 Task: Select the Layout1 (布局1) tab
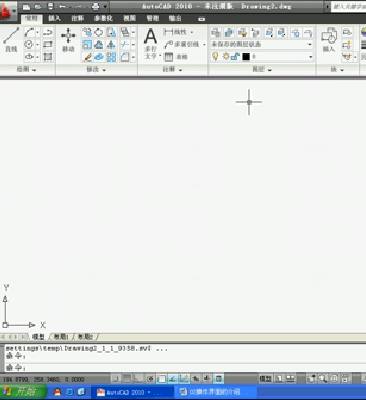(x=61, y=337)
